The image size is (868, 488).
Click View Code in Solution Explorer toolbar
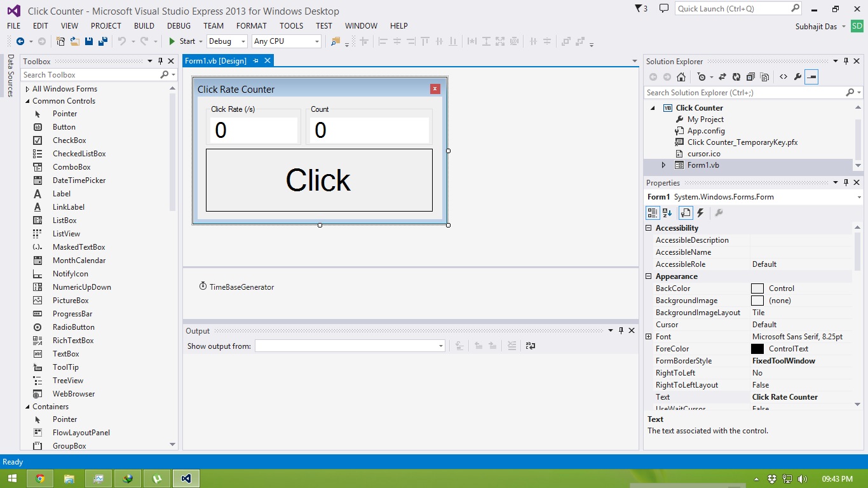783,76
